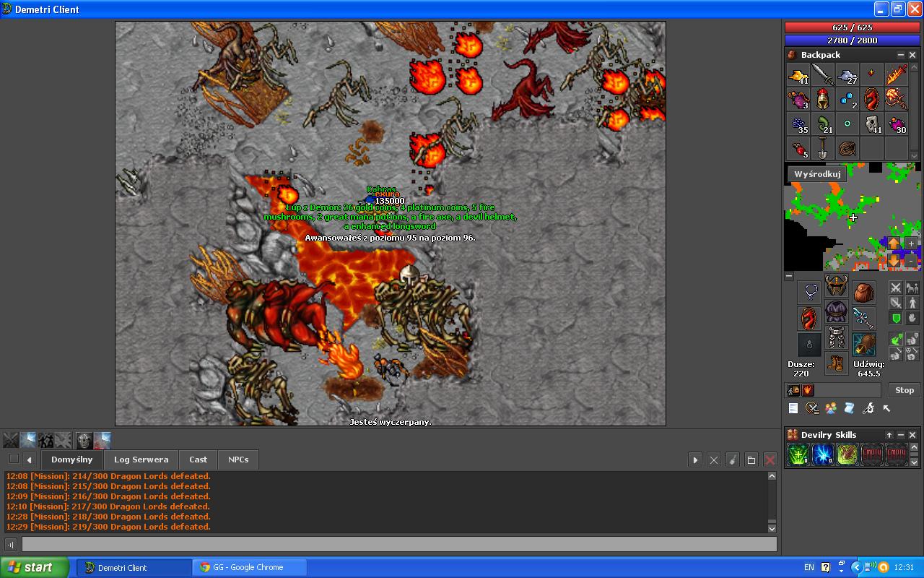Show next chat tabs arrow
Viewport: 924px width, 578px height.
pyautogui.click(x=695, y=460)
